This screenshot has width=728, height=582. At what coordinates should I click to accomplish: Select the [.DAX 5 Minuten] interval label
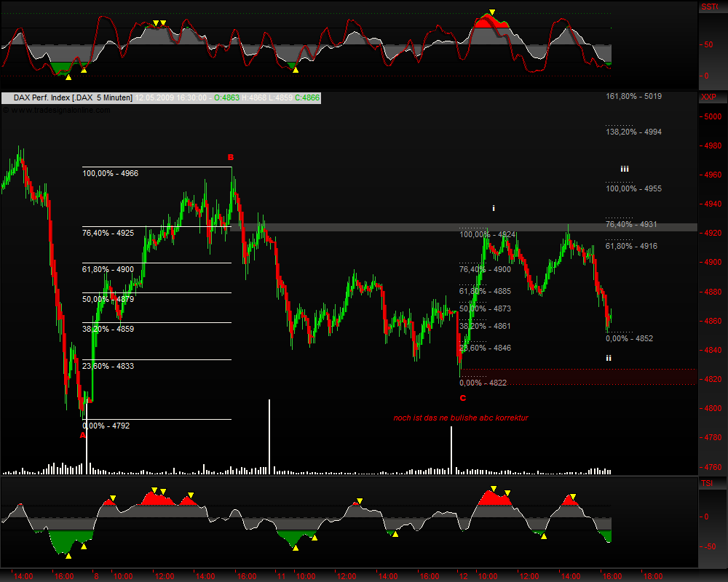coord(107,97)
